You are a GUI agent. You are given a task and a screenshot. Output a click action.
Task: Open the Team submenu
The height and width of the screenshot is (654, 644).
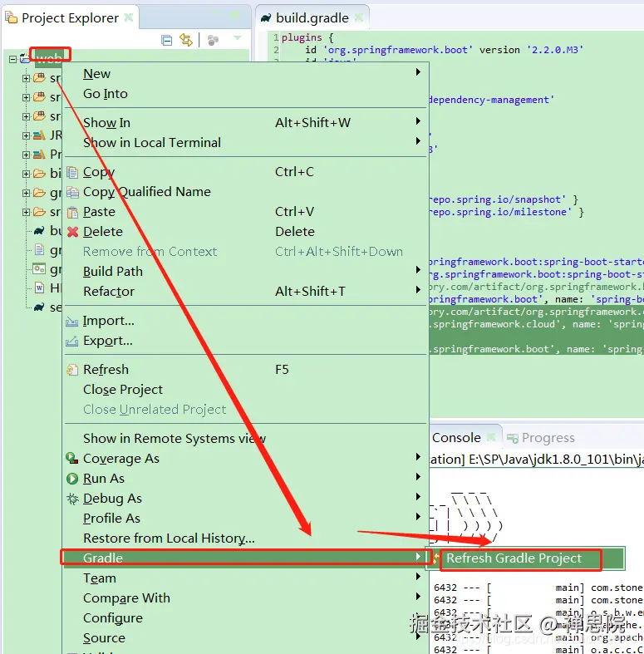(246, 578)
